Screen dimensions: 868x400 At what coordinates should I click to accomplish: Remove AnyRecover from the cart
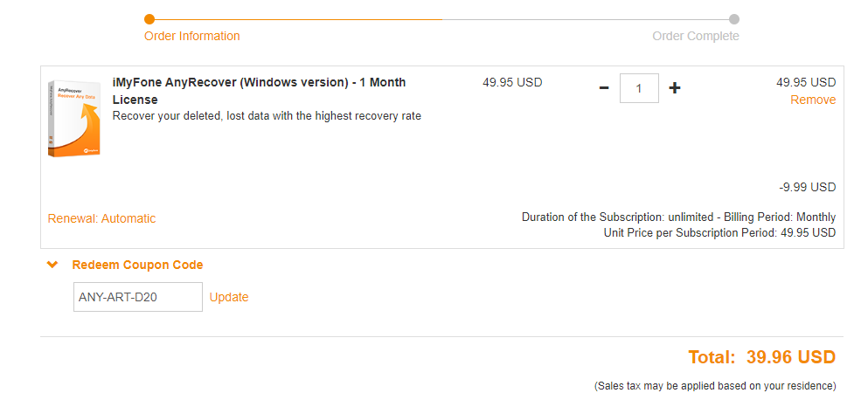point(813,100)
